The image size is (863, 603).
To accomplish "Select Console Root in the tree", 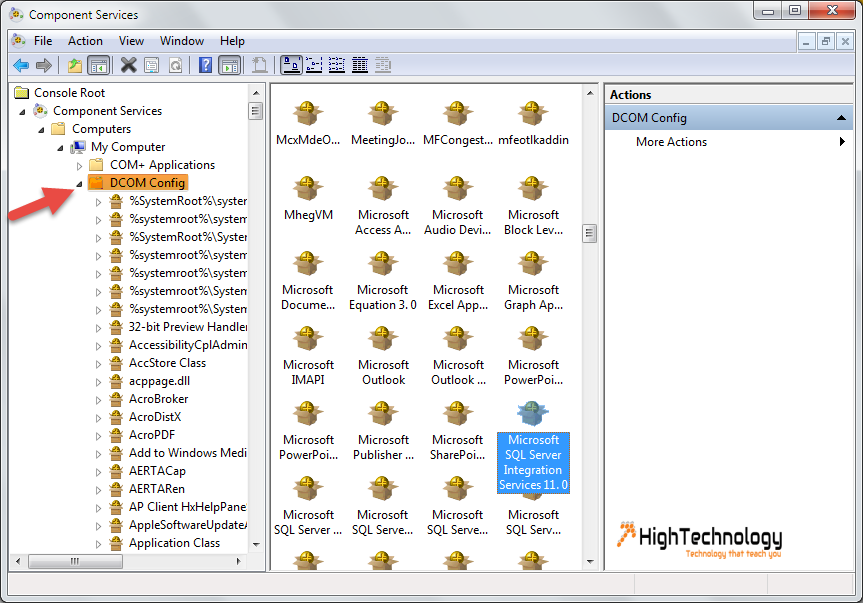I will coord(69,92).
